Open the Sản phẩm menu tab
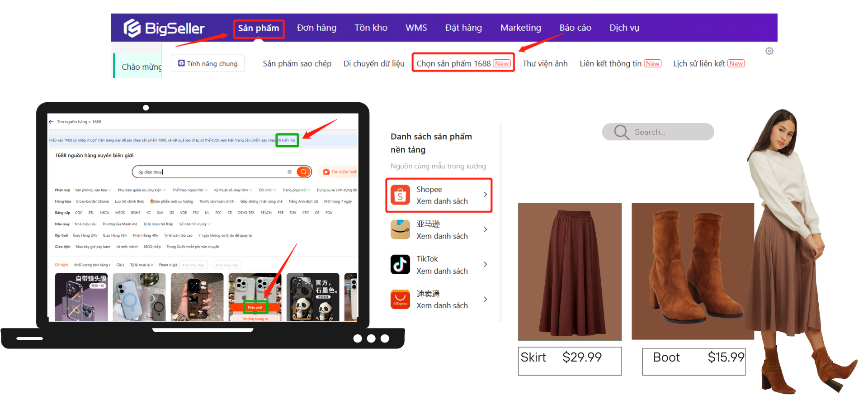This screenshot has width=868, height=405. [259, 29]
